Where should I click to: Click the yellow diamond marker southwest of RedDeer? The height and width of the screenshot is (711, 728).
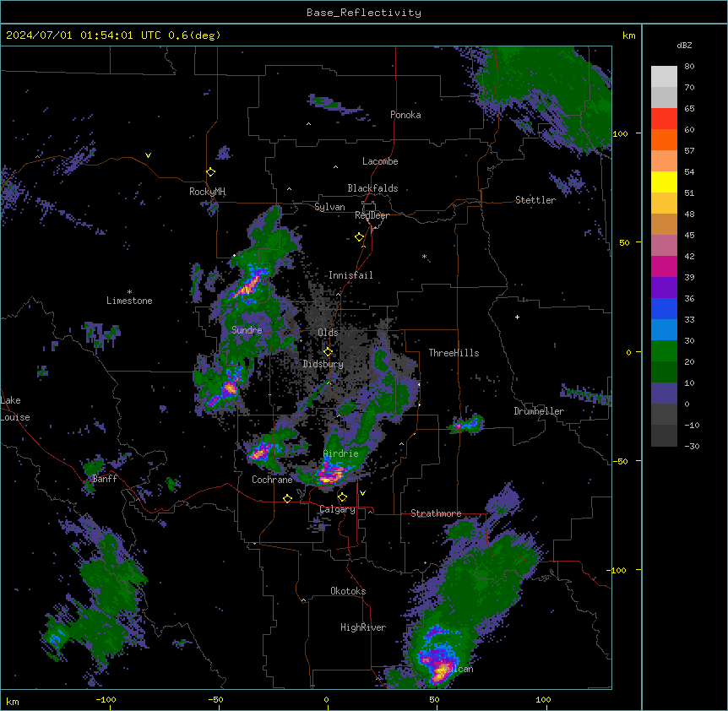pyautogui.click(x=360, y=237)
